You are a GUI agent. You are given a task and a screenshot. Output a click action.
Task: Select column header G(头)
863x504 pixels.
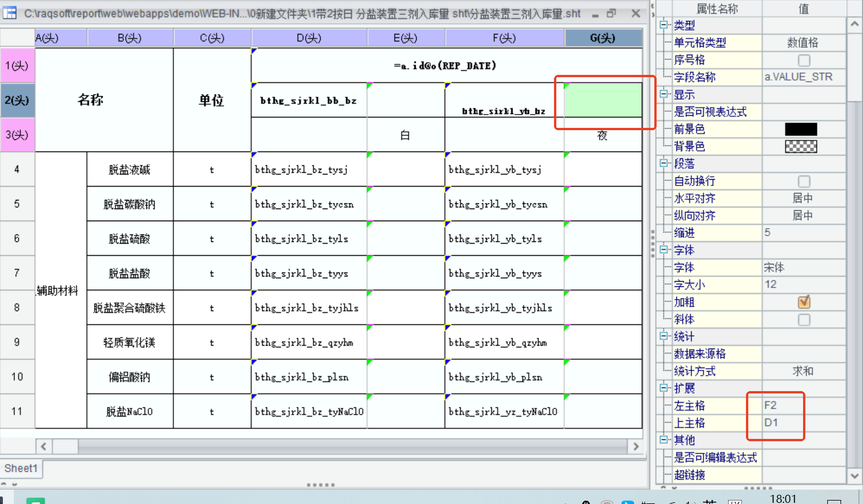[x=604, y=38]
